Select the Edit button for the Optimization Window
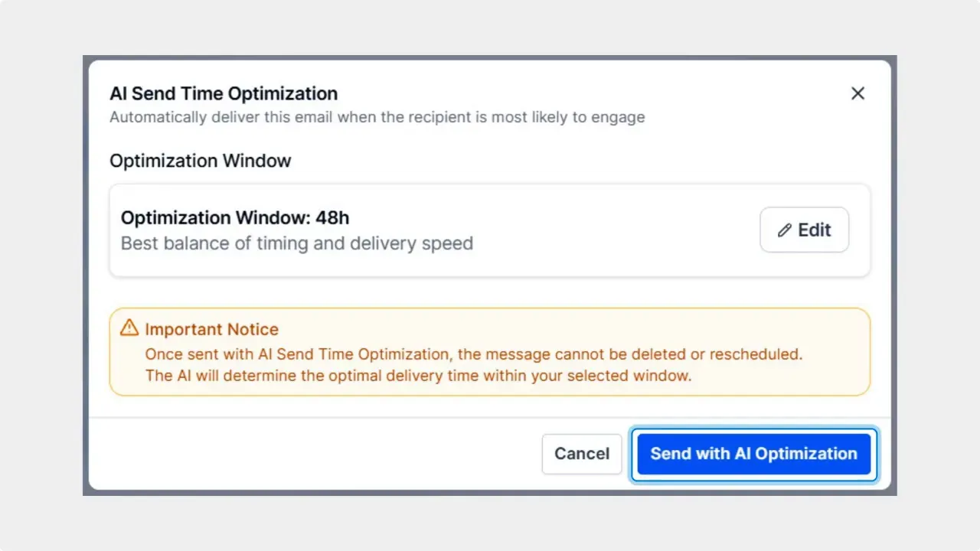 click(804, 230)
